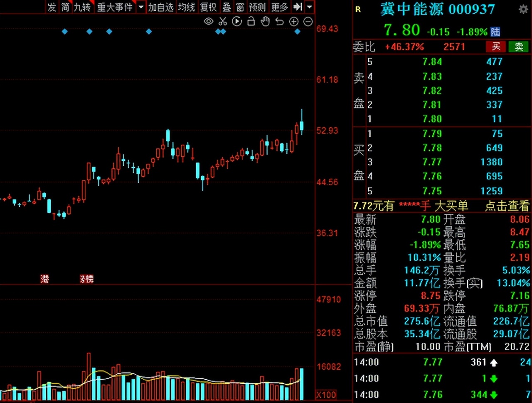Toggle 均线 moving averages
Screen dimensions: 532x403
coord(187,7)
